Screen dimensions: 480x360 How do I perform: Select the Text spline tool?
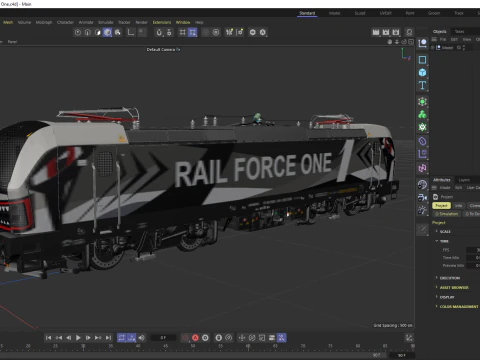tap(422, 85)
